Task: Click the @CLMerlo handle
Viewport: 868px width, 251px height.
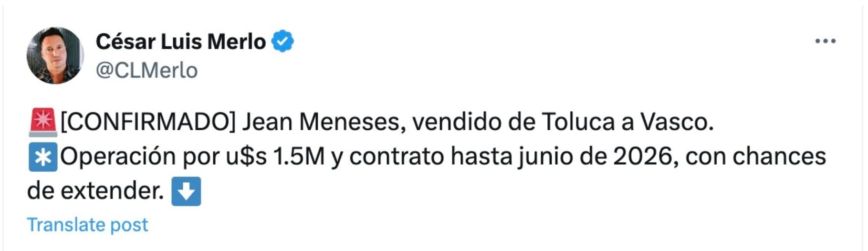Action: pos(146,71)
